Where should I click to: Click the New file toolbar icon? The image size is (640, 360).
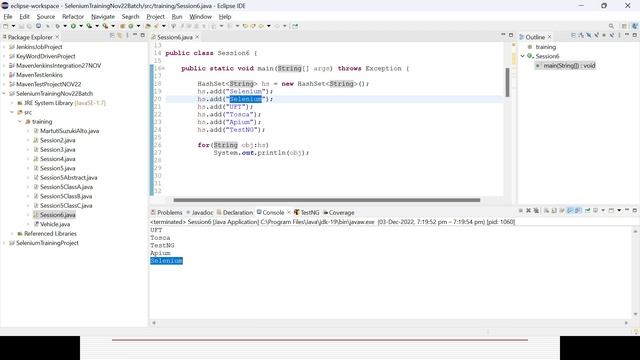click(x=6, y=26)
